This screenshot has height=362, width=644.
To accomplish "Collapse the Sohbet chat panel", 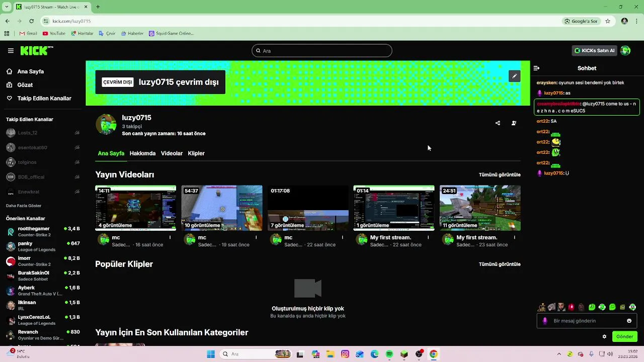I will [x=536, y=68].
